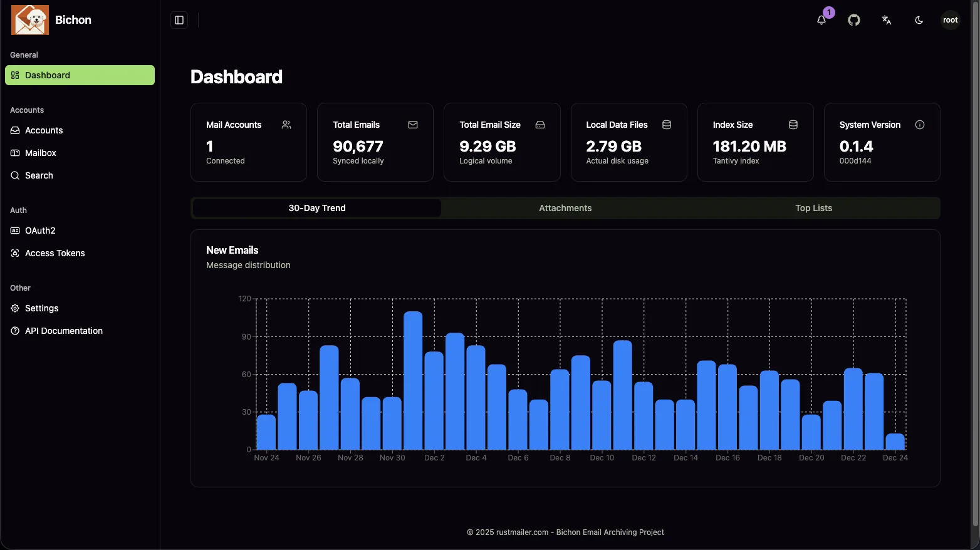The image size is (980, 550).
Task: Click the Bichon dog logo
Action: (x=29, y=19)
